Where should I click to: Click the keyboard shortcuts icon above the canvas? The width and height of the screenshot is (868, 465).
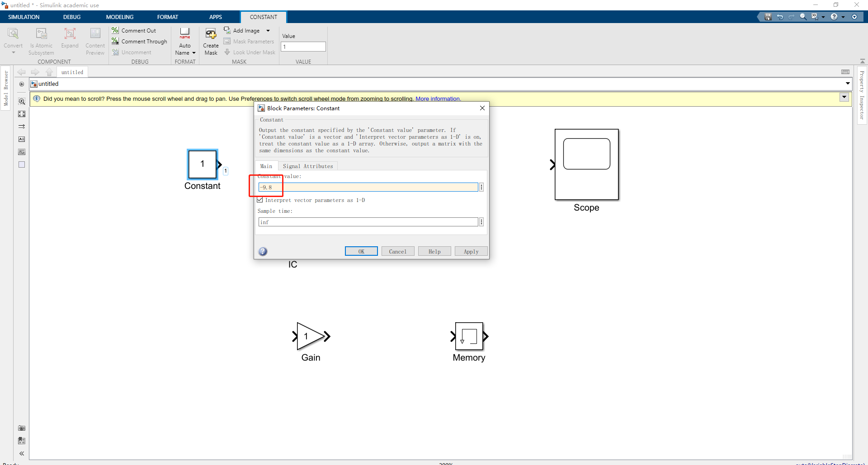845,72
